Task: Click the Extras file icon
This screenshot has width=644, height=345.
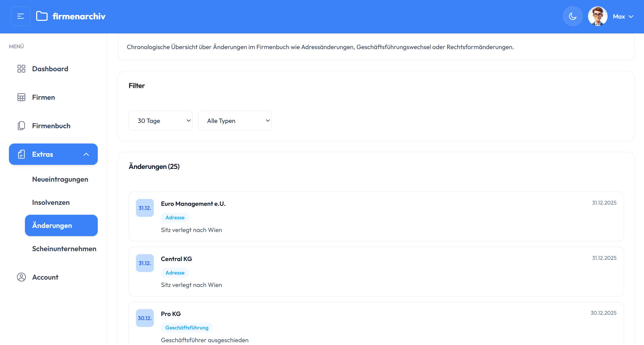Action: (21, 154)
